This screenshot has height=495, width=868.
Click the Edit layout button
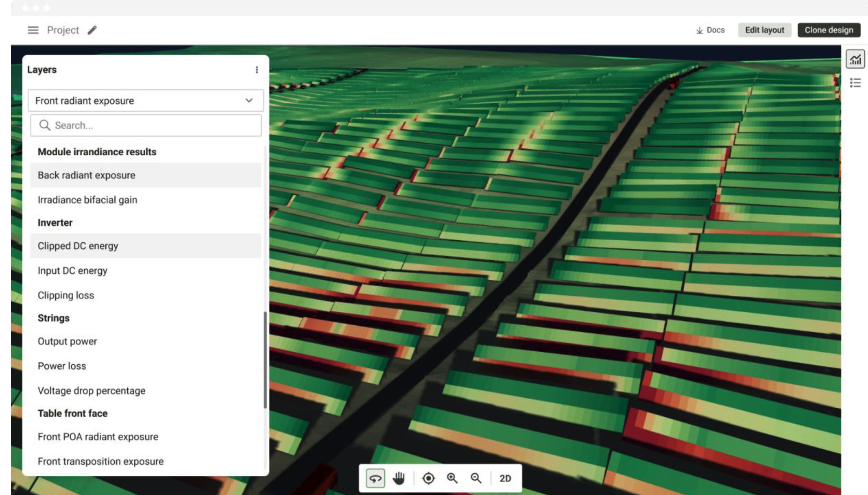point(765,30)
